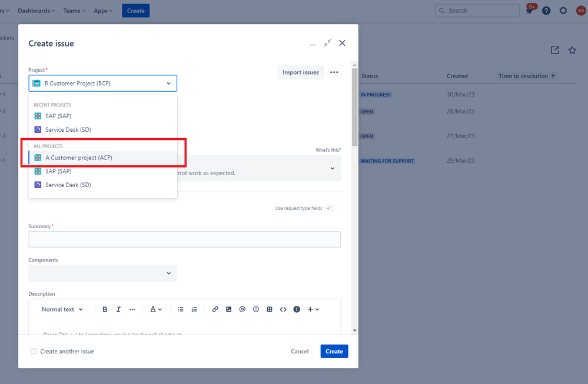Close the Create issue dialog
Screen dimensions: 588x384
click(343, 43)
